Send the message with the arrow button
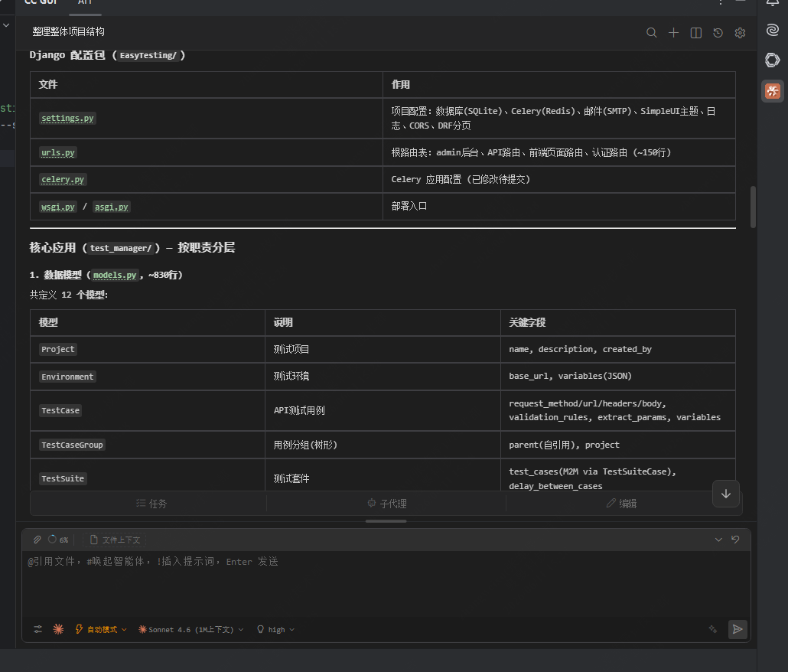788x672 pixels. 738,629
